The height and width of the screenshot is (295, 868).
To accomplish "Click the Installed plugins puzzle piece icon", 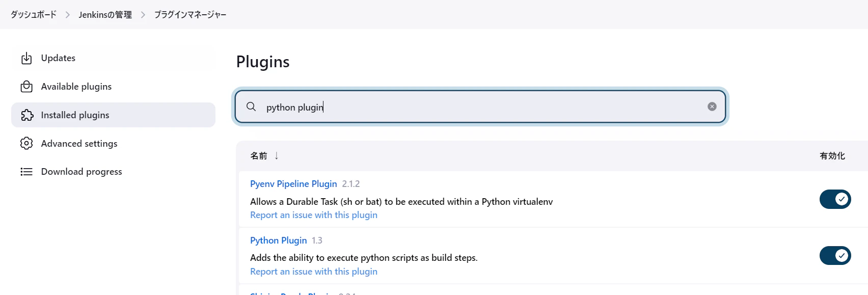I will [27, 115].
